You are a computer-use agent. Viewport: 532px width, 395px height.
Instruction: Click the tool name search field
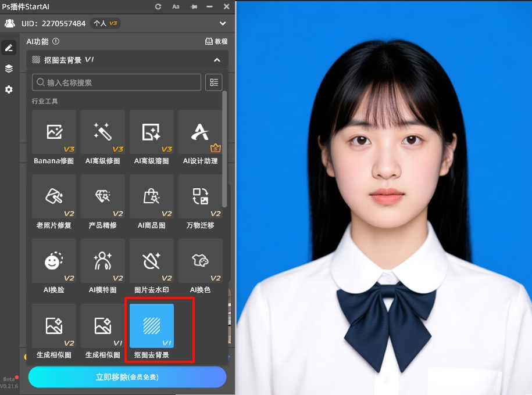click(x=116, y=82)
